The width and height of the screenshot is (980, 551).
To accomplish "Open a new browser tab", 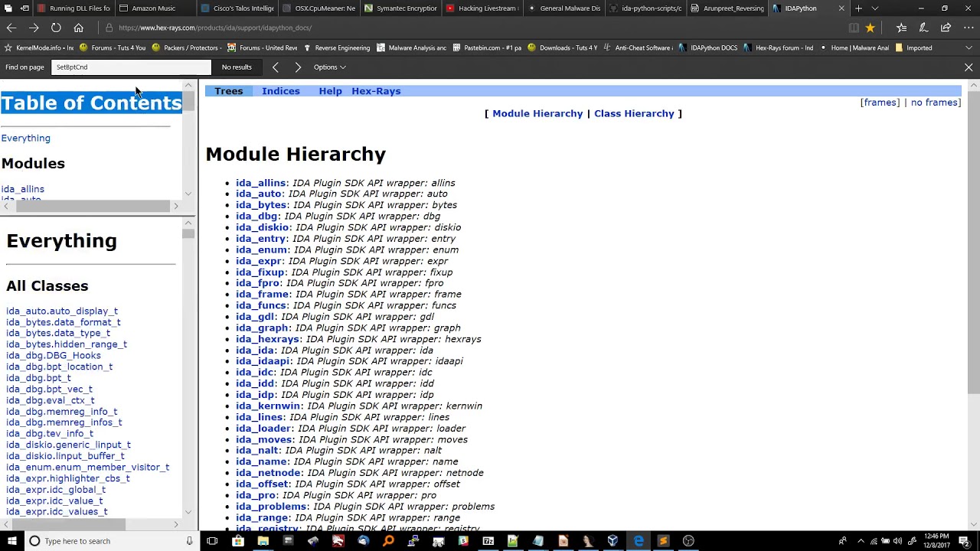I will (858, 8).
